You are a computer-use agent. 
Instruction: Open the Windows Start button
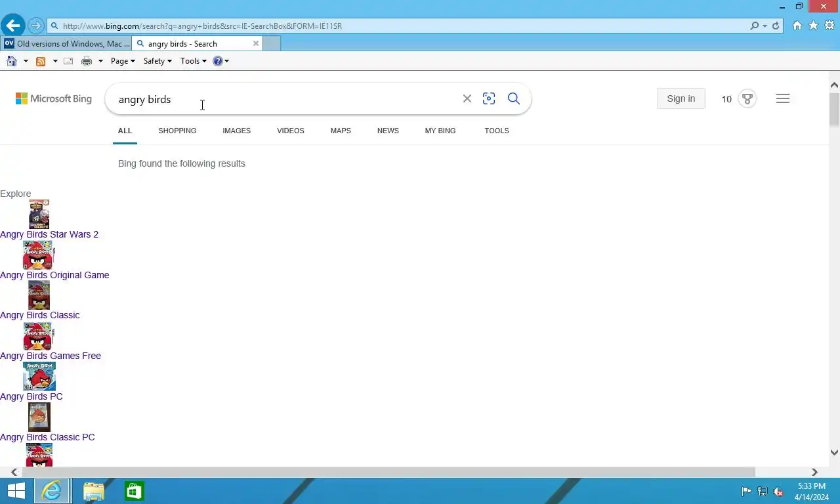pos(16,491)
